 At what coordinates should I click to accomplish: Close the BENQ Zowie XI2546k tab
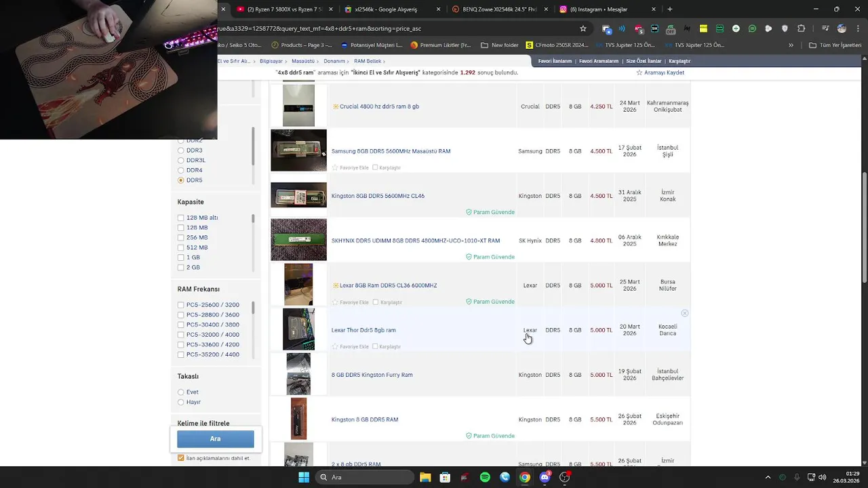pos(546,9)
